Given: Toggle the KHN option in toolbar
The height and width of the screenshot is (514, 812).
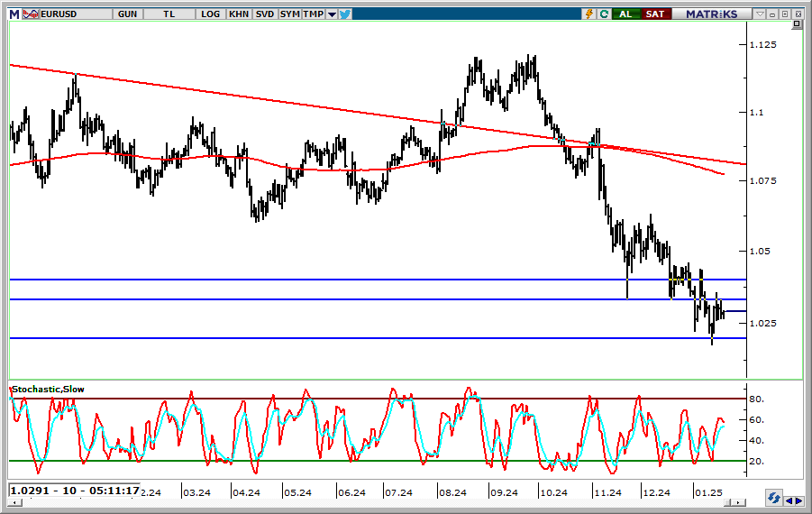Looking at the screenshot, I should coord(239,14).
